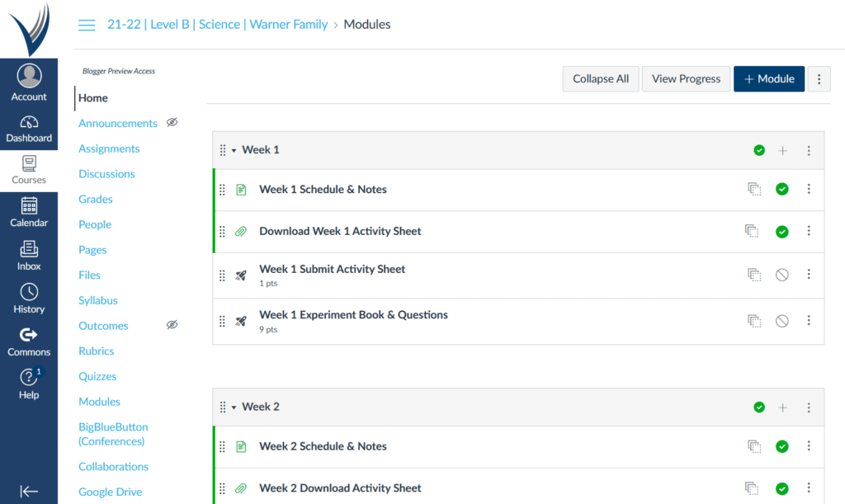The image size is (845, 504).
Task: Click the Collapse All button
Action: coord(601,79)
